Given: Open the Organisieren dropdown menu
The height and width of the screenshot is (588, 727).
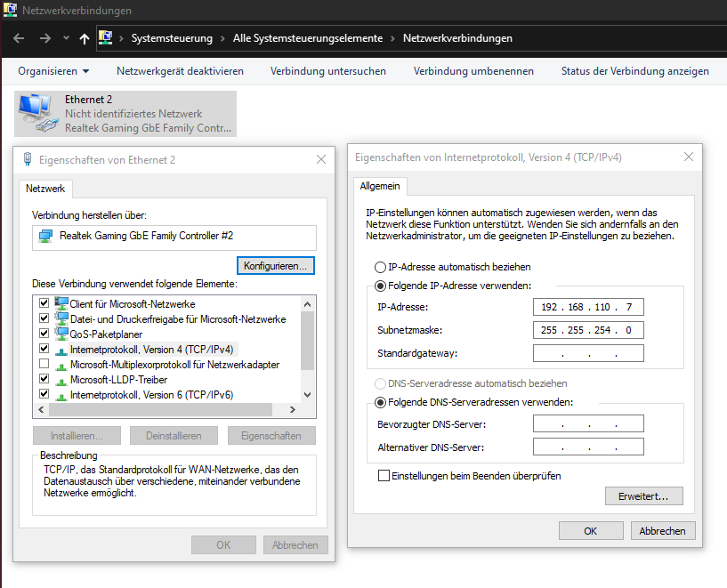Looking at the screenshot, I should (53, 71).
